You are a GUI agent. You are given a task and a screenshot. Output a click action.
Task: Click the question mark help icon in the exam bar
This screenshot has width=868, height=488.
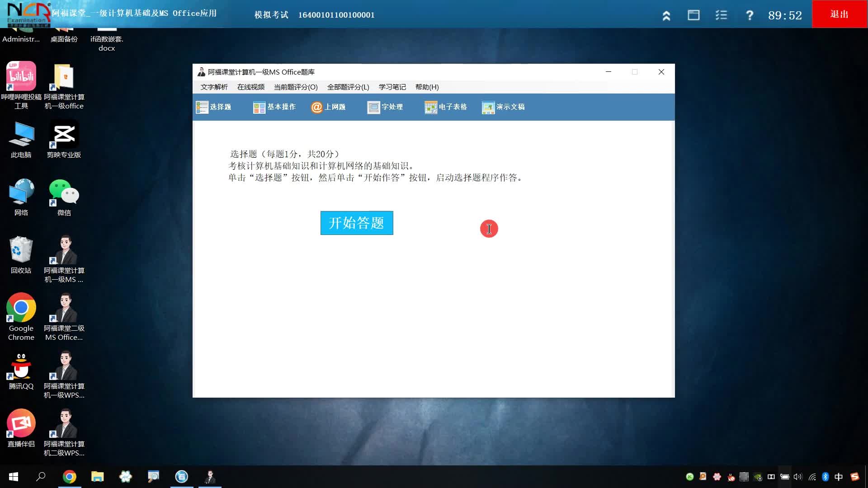point(749,15)
